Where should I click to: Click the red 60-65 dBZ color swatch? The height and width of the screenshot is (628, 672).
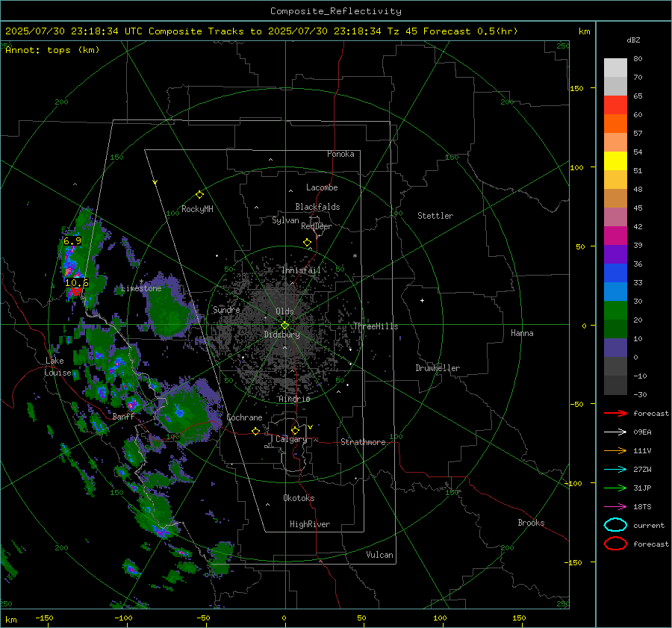click(615, 105)
